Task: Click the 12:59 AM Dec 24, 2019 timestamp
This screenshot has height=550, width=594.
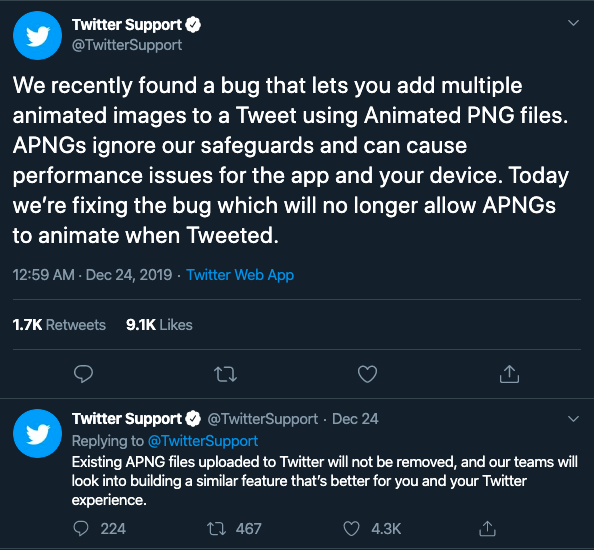Action: point(92,275)
